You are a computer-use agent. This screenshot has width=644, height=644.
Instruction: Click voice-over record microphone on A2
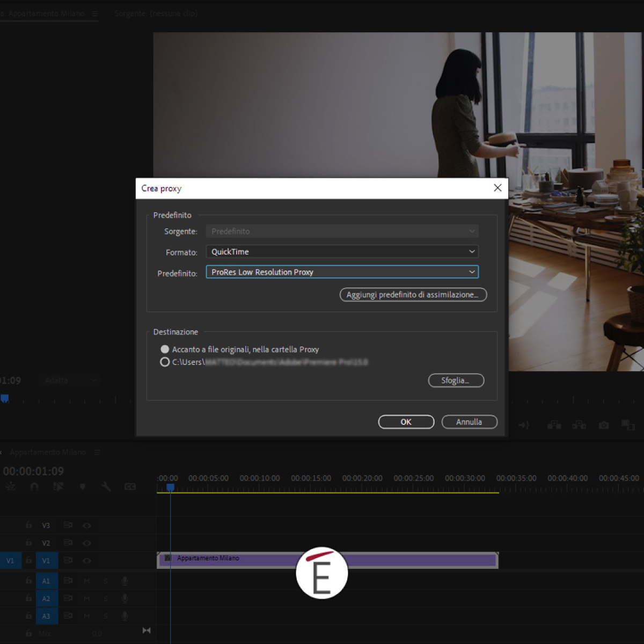125,598
